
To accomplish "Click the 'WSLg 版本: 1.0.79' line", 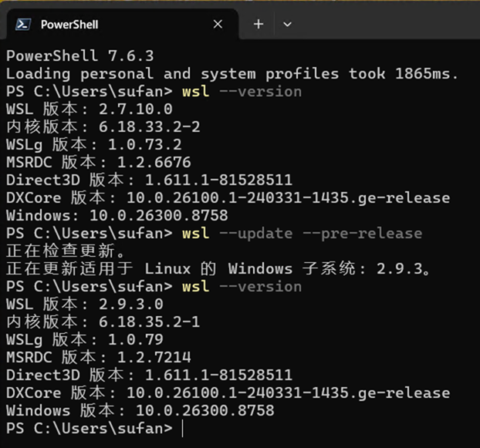I will click(85, 340).
